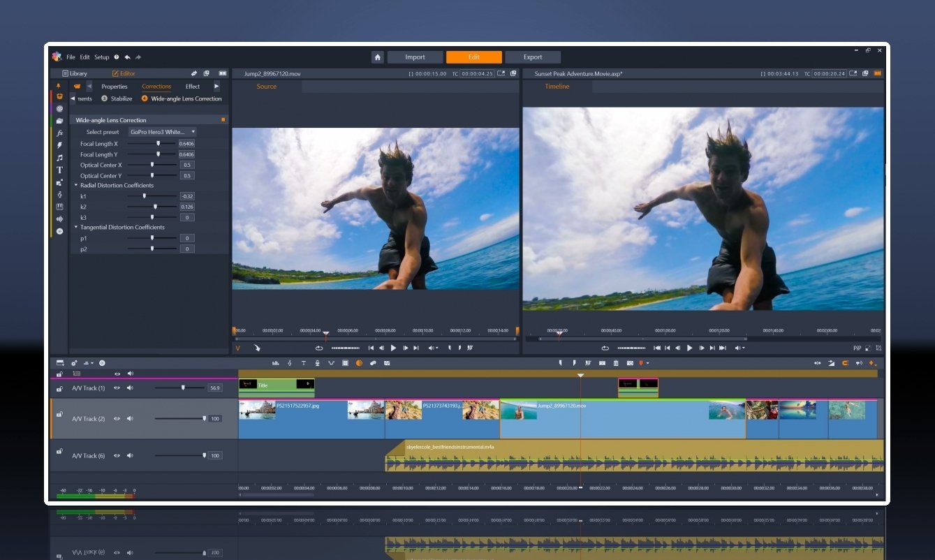Toggle lock on A/V Track (6)

point(59,452)
